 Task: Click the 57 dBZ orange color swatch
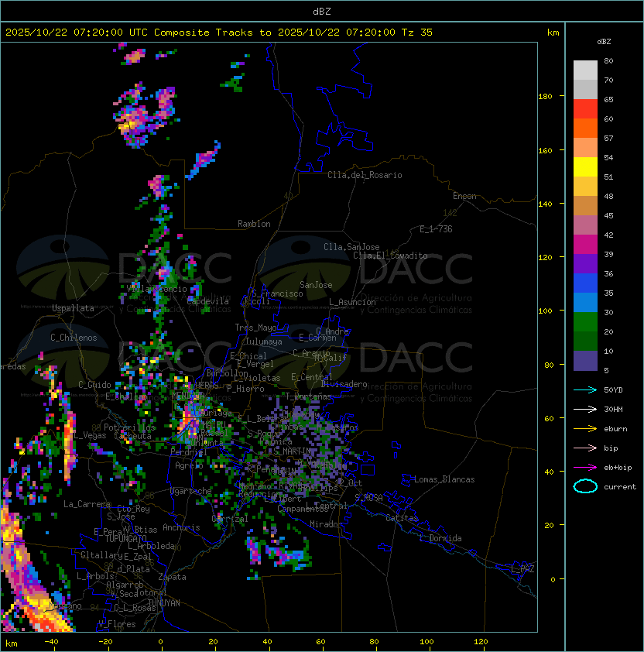coord(585,129)
